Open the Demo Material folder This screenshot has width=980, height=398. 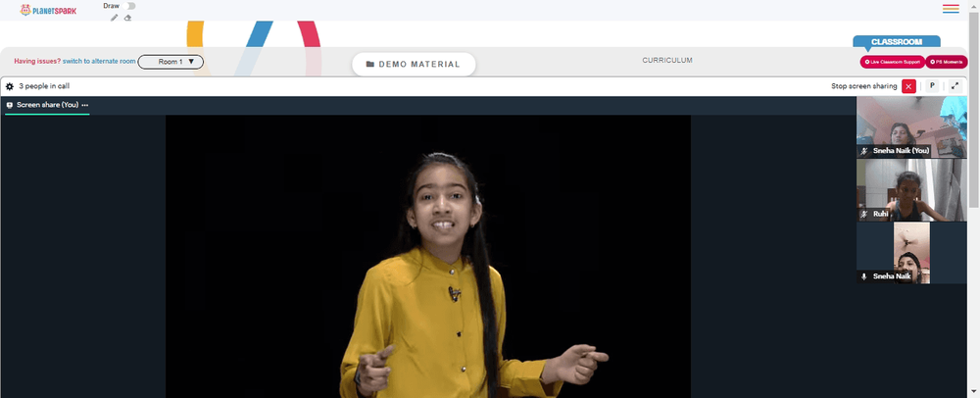[x=414, y=65]
